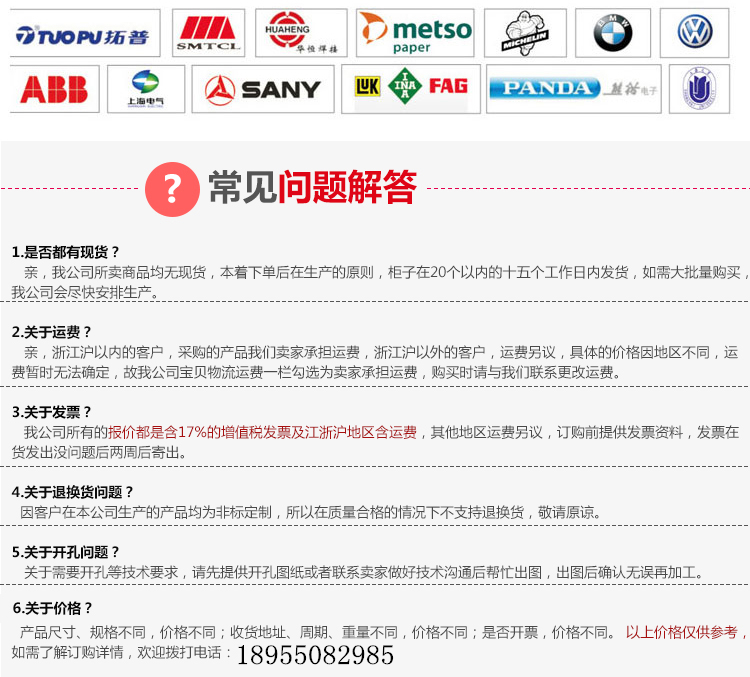Select question heading 6.关于价格？
This screenshot has width=750, height=677.
click(x=52, y=608)
